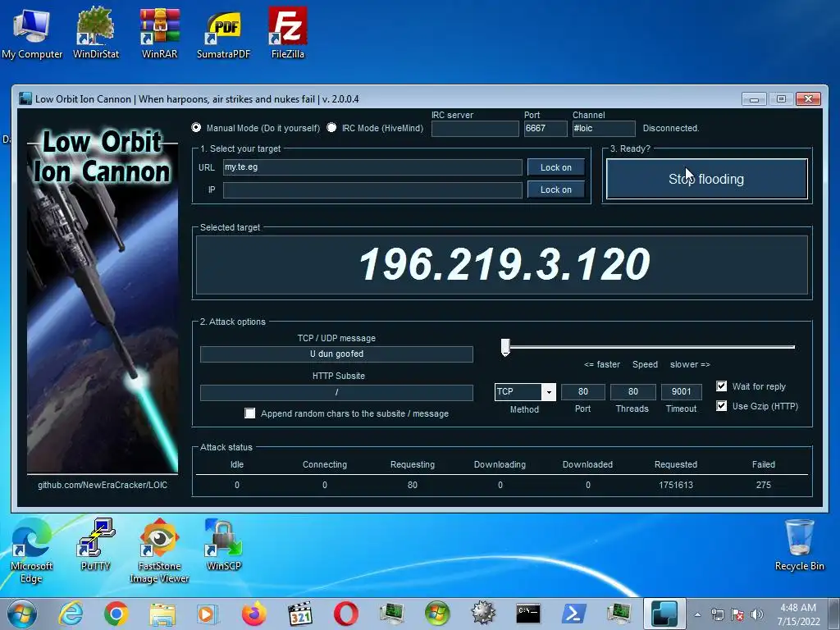Click the TCP / UDP message field

336,354
